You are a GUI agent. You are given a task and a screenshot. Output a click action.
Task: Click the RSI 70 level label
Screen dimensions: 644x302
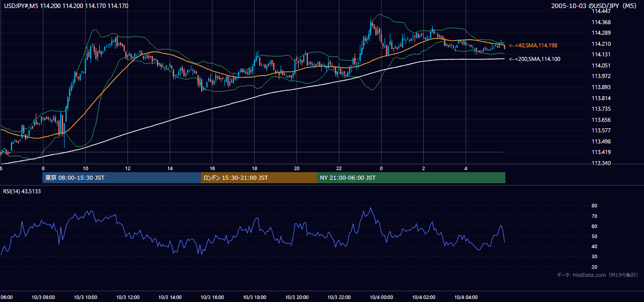click(x=594, y=216)
